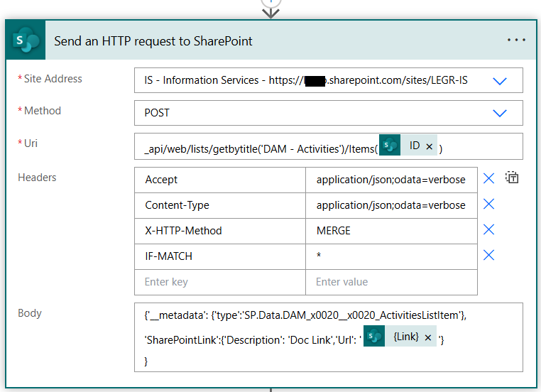This screenshot has height=392, width=541.
Task: Remove the ID dynamic token from Uri
Action: [x=430, y=146]
